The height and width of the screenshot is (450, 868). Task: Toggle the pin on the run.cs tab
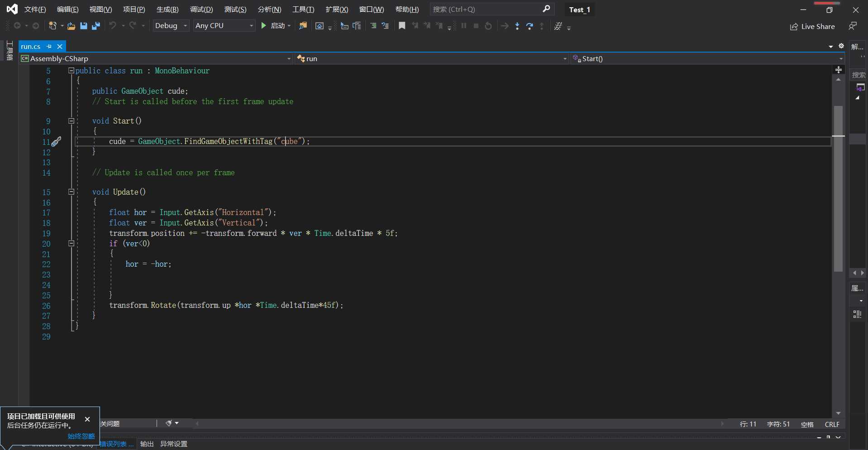click(49, 46)
